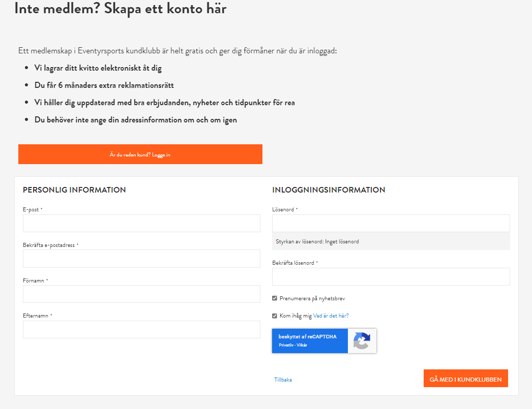Open the Vad är det här? link
The height and width of the screenshot is (409, 532).
[x=331, y=316]
